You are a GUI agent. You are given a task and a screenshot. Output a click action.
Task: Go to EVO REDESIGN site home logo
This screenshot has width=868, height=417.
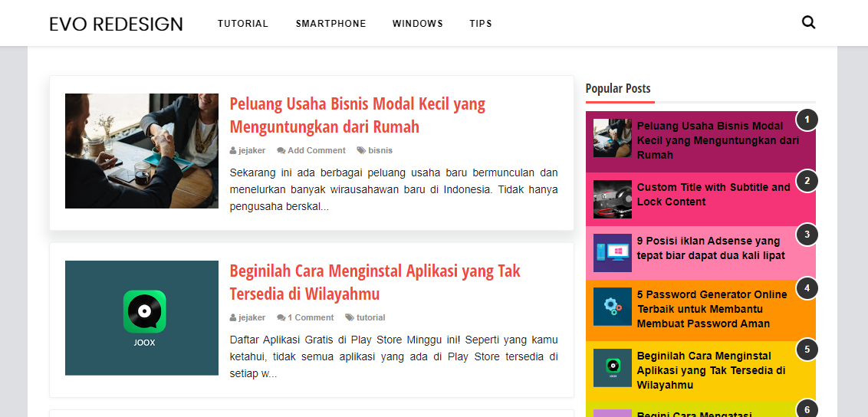pyautogui.click(x=116, y=24)
